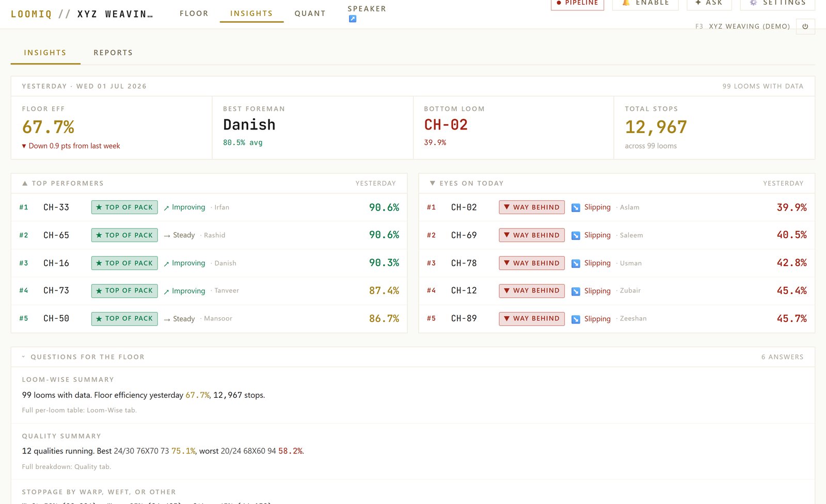Viewport: 826px width, 504px height.
Task: Click star icon in CH-65 badge
Action: (x=99, y=235)
